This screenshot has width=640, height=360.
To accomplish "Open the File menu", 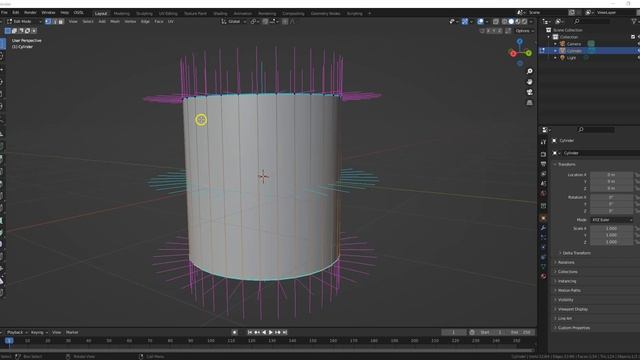I will pyautogui.click(x=4, y=13).
